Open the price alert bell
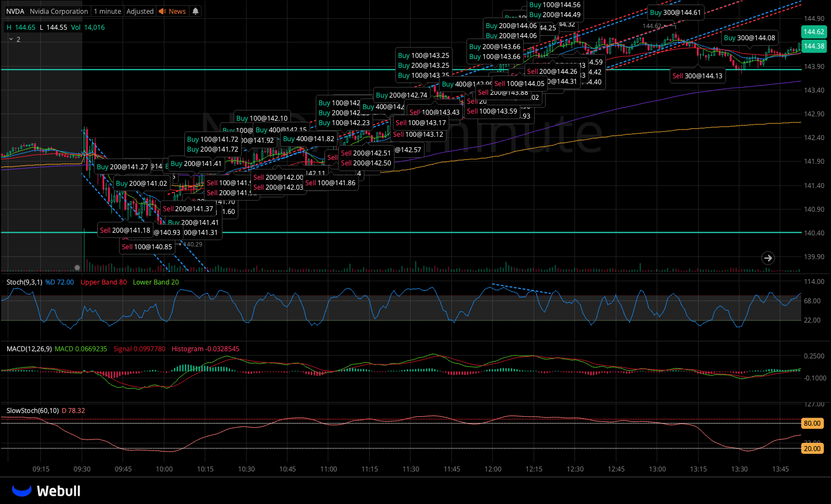Image resolution: width=831 pixels, height=504 pixels. pyautogui.click(x=195, y=11)
